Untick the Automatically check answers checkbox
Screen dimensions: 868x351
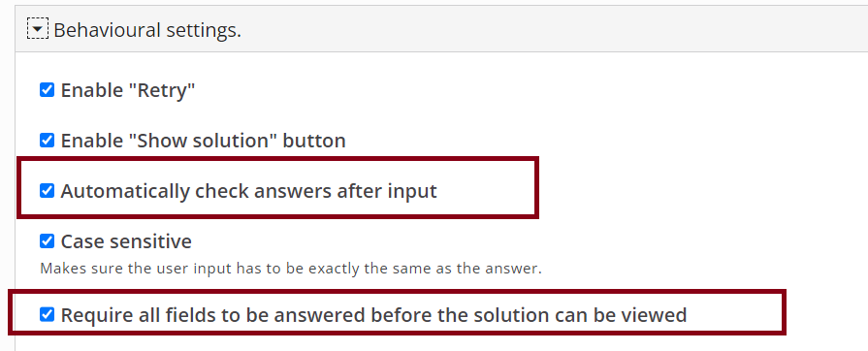[x=48, y=191]
